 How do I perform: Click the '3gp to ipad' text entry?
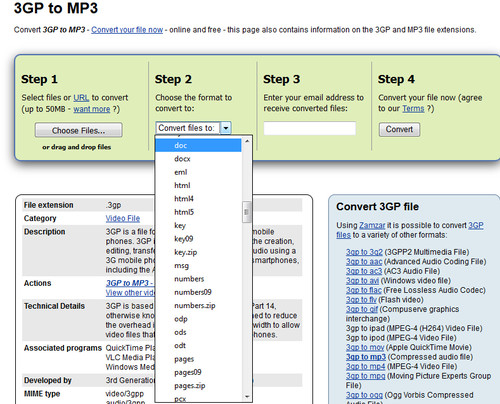(414, 328)
